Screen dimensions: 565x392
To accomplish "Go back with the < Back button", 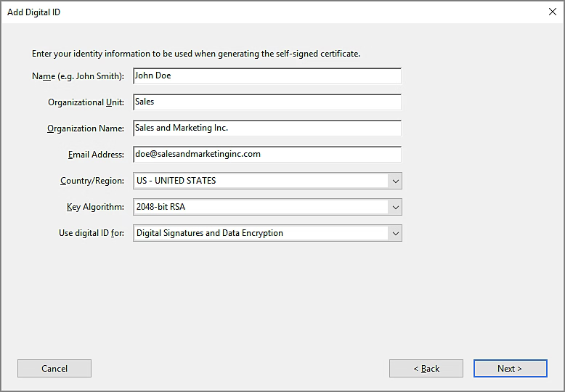I will pos(426,368).
